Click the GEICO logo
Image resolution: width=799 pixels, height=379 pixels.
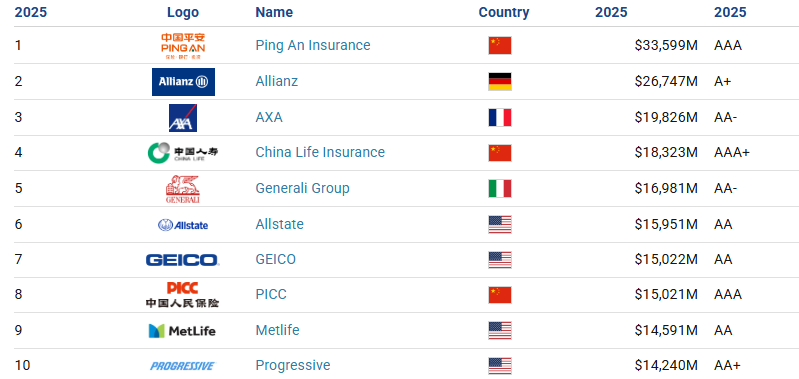[x=182, y=260]
